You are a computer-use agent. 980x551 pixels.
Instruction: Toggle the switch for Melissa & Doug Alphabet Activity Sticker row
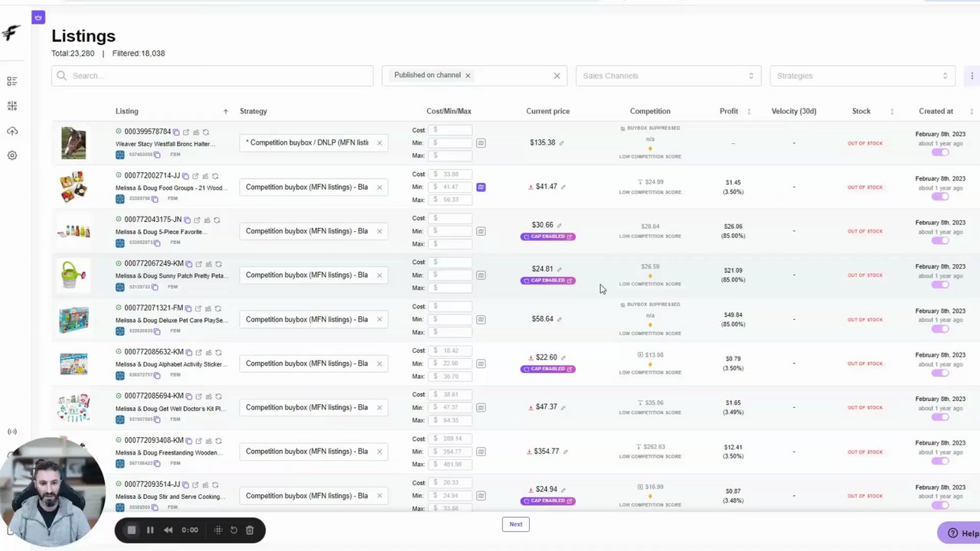point(940,373)
